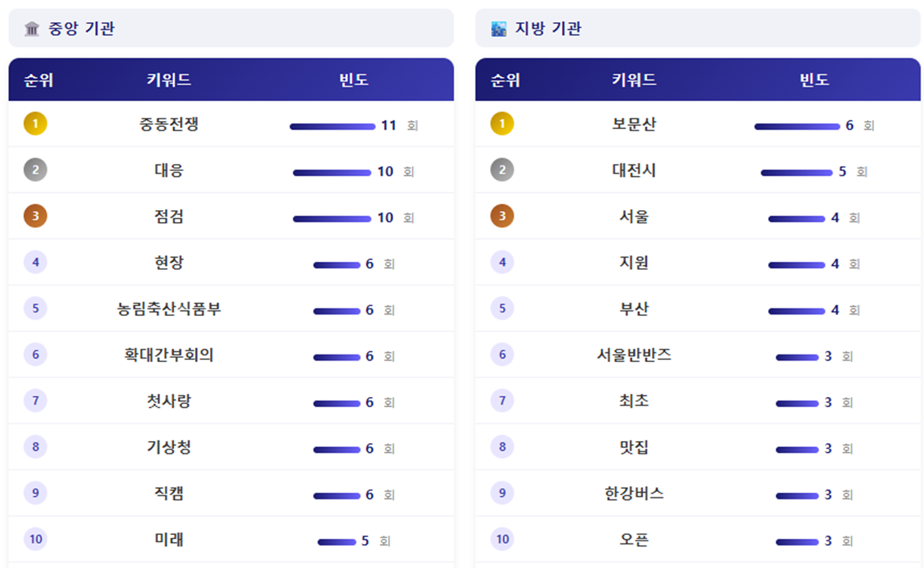
Task: Click the 빈도 column header in 중앙 기관 table
Action: [x=354, y=80]
